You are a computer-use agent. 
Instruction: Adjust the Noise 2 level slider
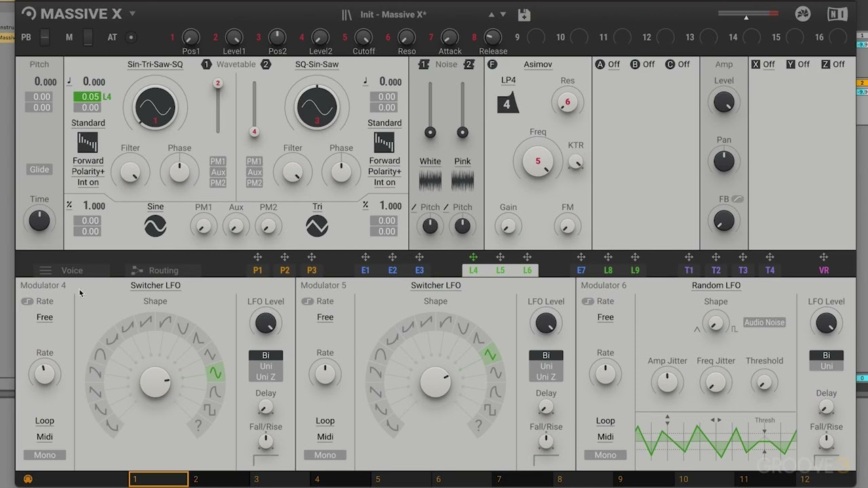[x=462, y=110]
